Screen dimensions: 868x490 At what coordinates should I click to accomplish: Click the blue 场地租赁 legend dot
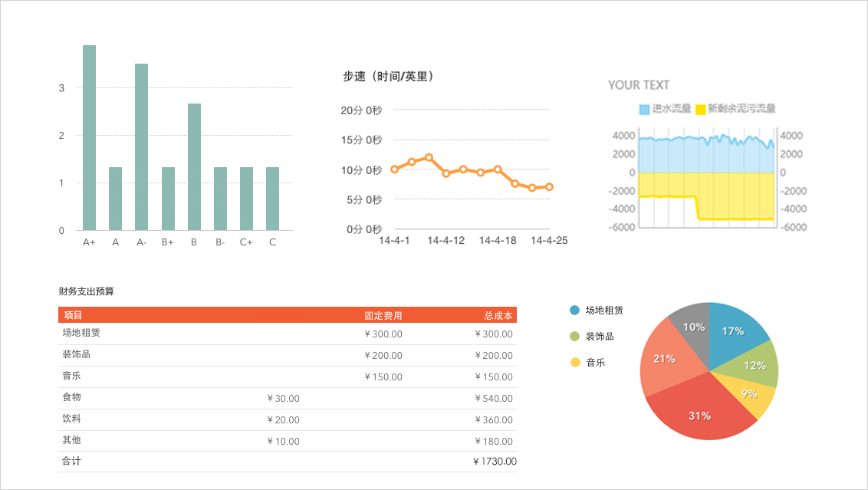point(575,311)
